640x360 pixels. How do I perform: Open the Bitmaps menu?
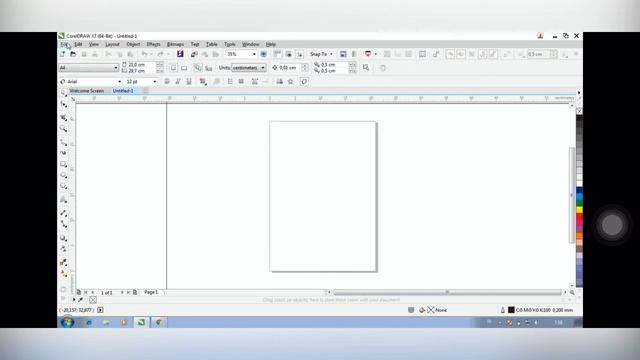[176, 44]
